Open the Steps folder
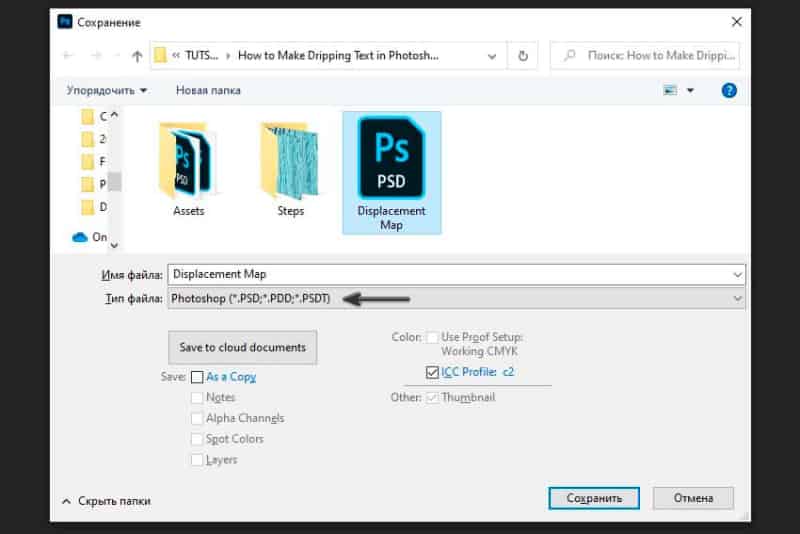 (x=290, y=170)
